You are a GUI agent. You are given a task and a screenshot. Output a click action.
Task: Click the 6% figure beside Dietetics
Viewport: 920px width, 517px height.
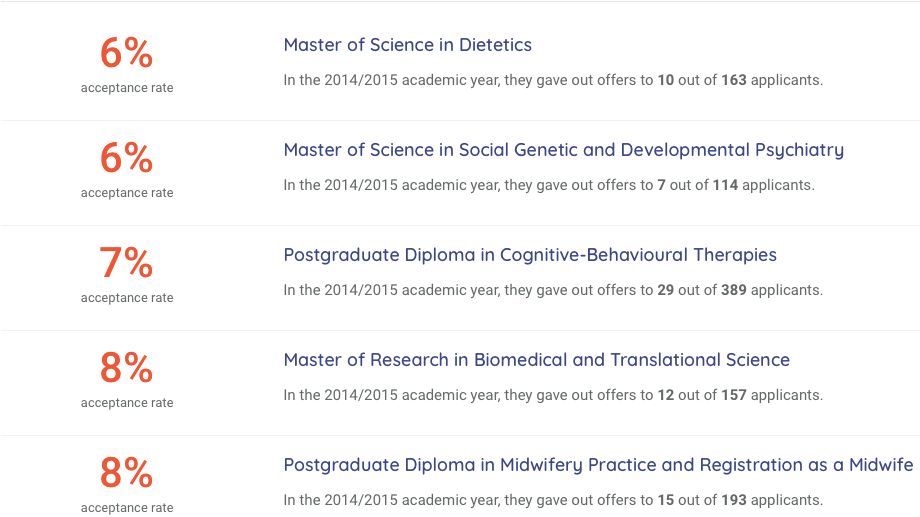click(x=126, y=52)
